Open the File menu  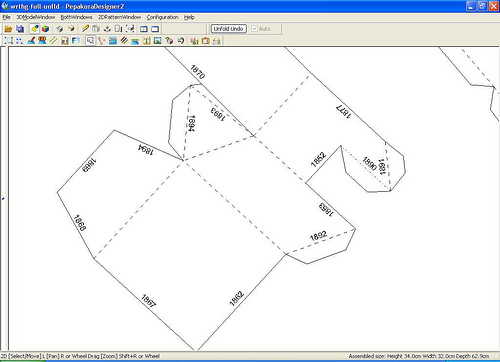6,17
